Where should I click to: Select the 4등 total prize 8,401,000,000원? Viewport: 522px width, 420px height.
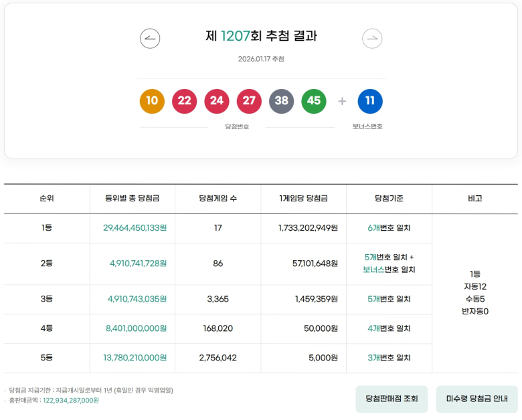[136, 328]
